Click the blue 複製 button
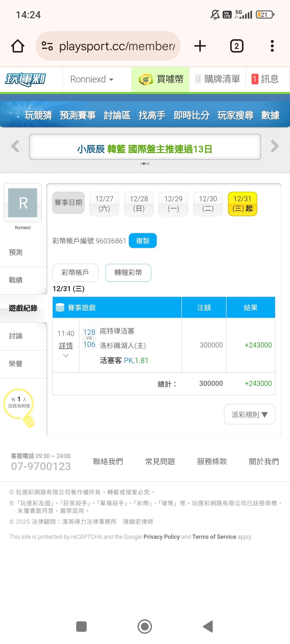 pyautogui.click(x=143, y=241)
